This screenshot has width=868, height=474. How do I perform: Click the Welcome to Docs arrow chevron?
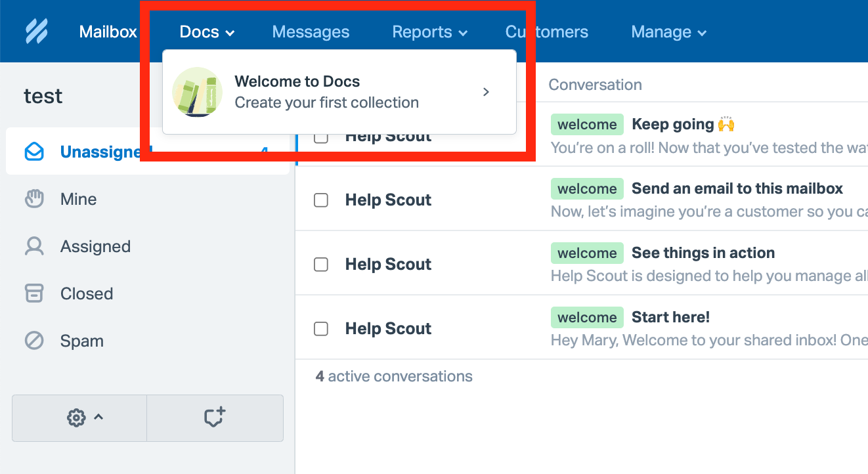pos(486,92)
